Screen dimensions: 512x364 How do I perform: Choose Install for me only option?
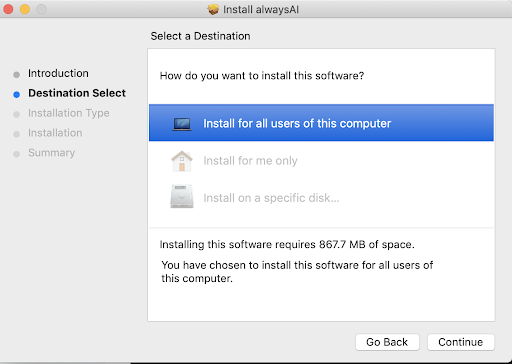(x=250, y=161)
